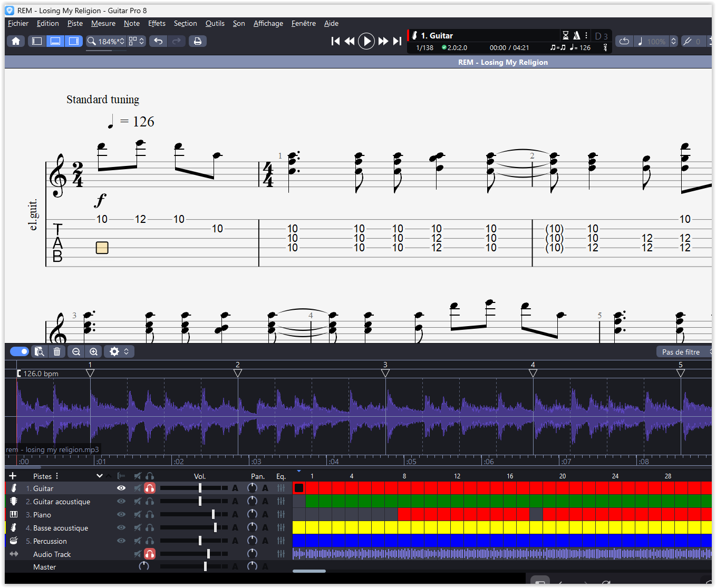Adjust the Basse acoustique volume slider

point(215,528)
